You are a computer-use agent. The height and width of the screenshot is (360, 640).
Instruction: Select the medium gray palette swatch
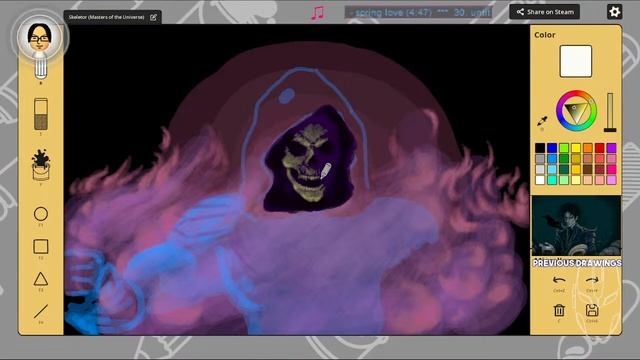click(x=540, y=158)
